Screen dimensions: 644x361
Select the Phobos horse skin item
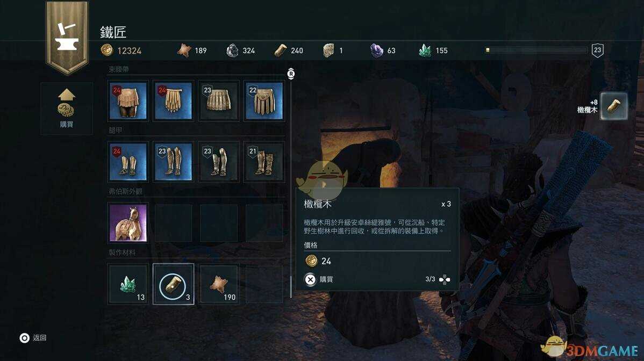coord(128,223)
